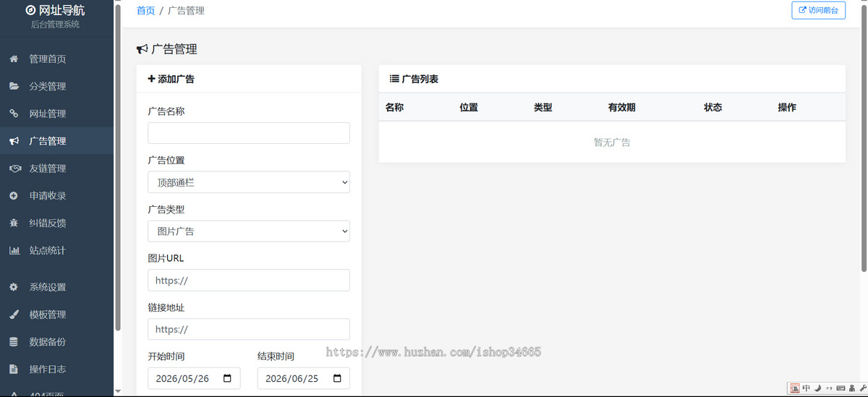Select the 申请收录 plus-circle icon

(14, 196)
